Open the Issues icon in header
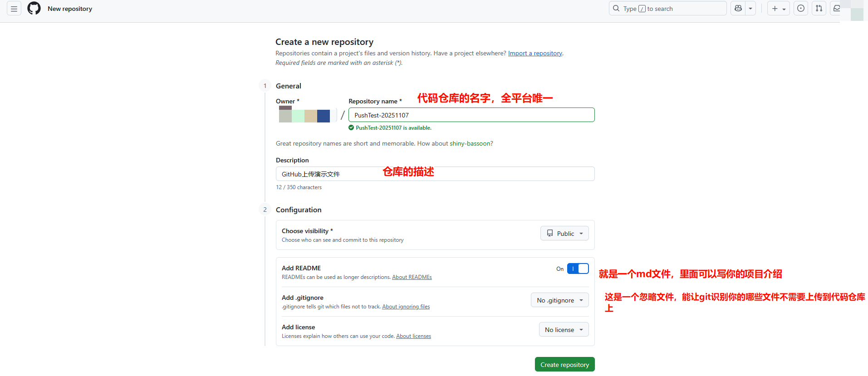The width and height of the screenshot is (868, 376). [x=801, y=9]
